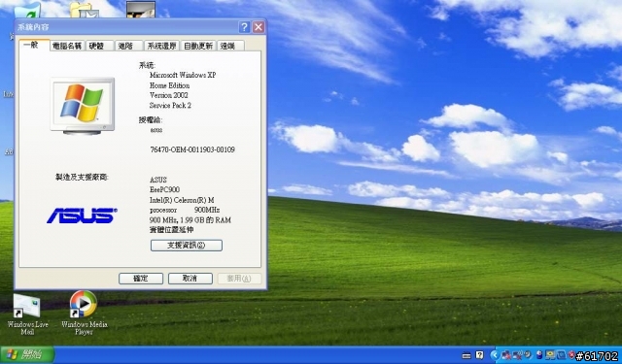Click the red shield security alert tray icon
This screenshot has width=622, height=364.
click(x=571, y=355)
